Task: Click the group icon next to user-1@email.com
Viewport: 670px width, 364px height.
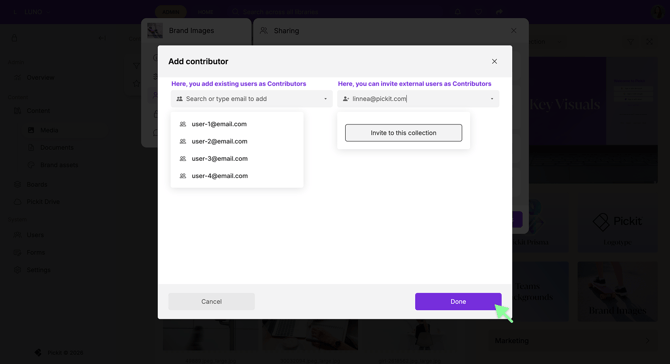Action: point(183,124)
